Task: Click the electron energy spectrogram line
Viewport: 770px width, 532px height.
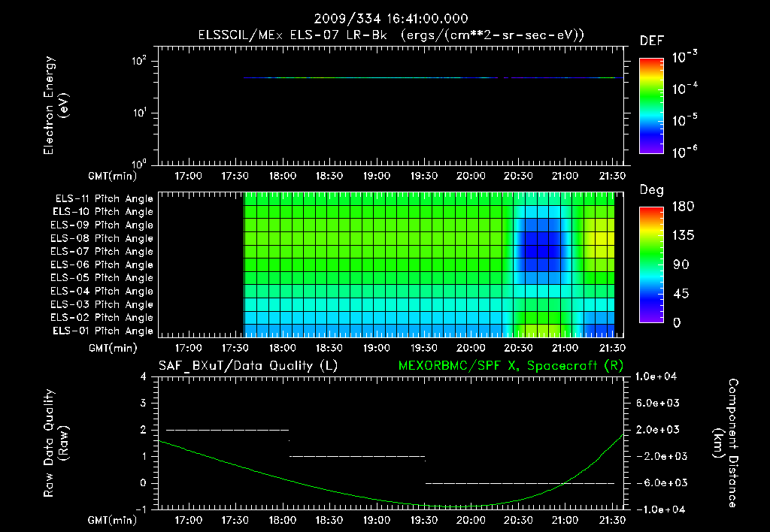Action: point(433,77)
